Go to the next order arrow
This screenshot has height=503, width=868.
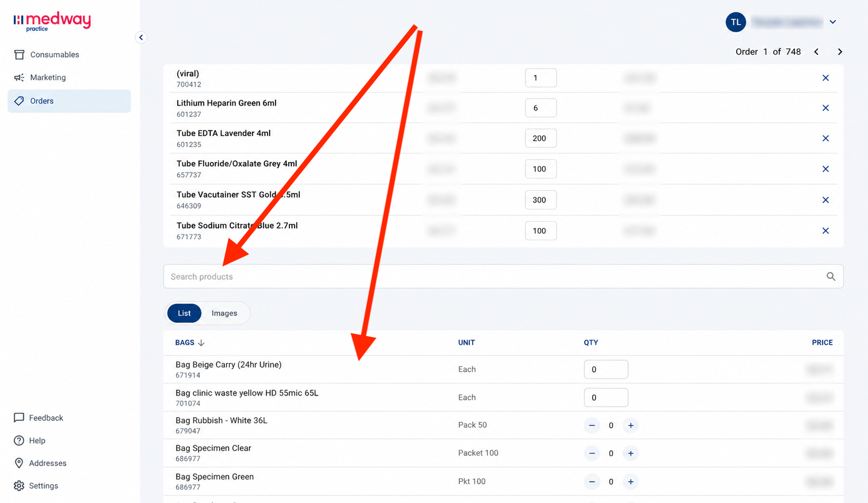click(840, 52)
